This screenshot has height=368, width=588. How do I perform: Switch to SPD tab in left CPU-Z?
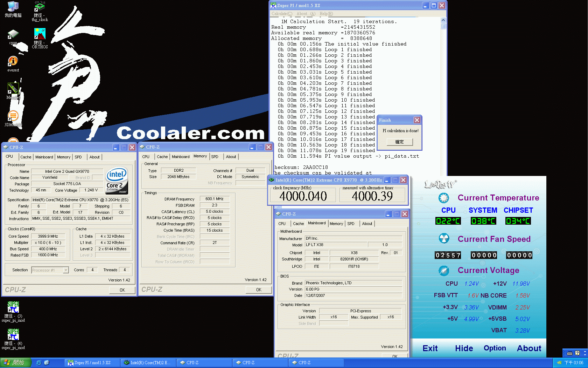click(78, 157)
